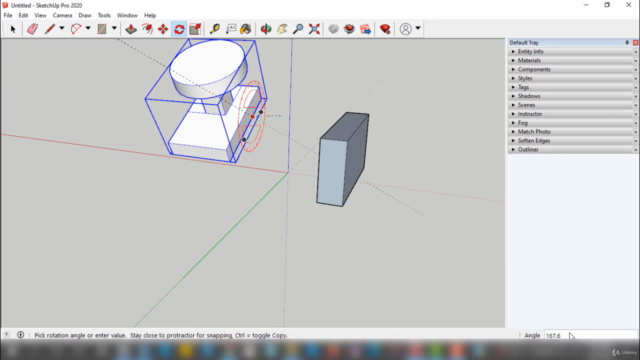This screenshot has height=360, width=640.
Task: Expand the Fog panel
Action: (573, 123)
